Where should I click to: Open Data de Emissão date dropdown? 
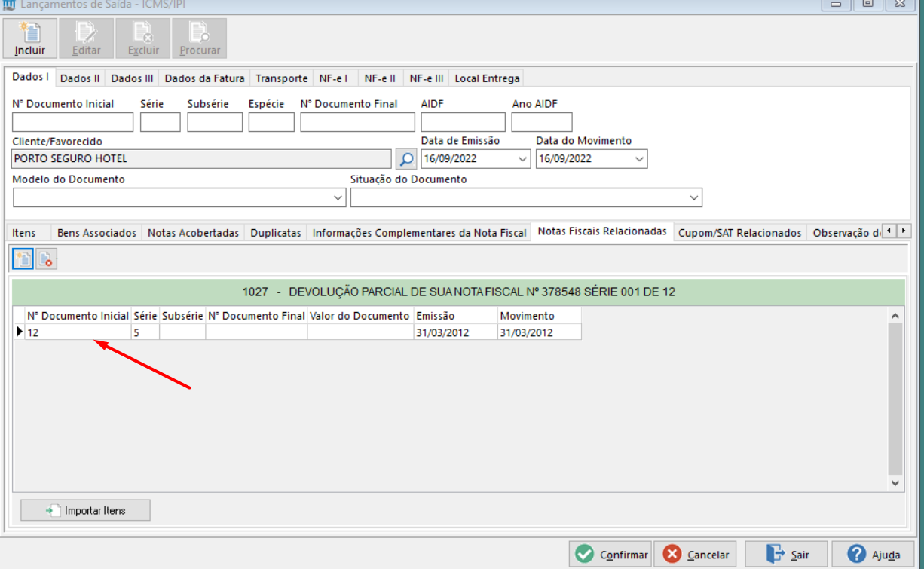click(523, 159)
